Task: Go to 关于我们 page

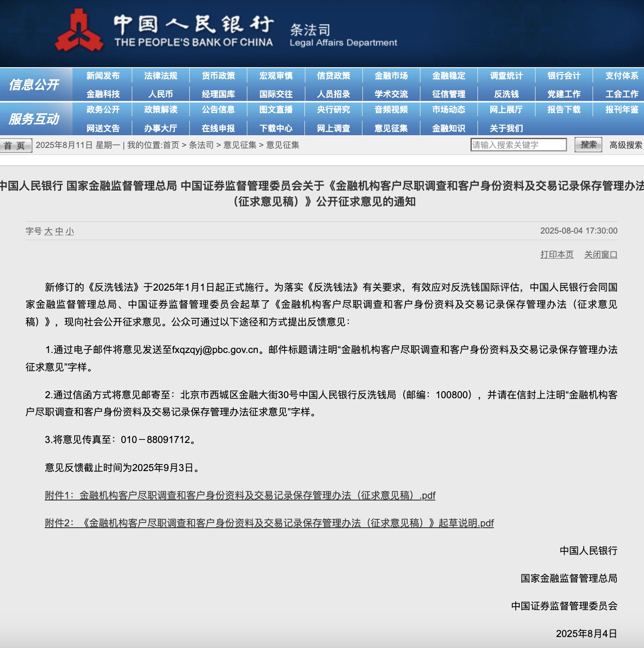Action: coord(507,128)
